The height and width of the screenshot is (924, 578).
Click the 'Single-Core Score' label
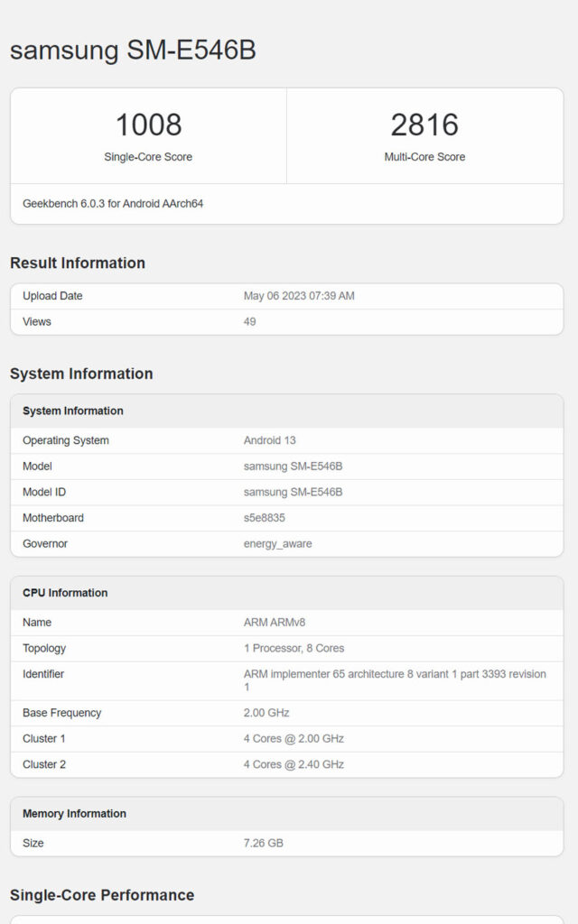[148, 157]
